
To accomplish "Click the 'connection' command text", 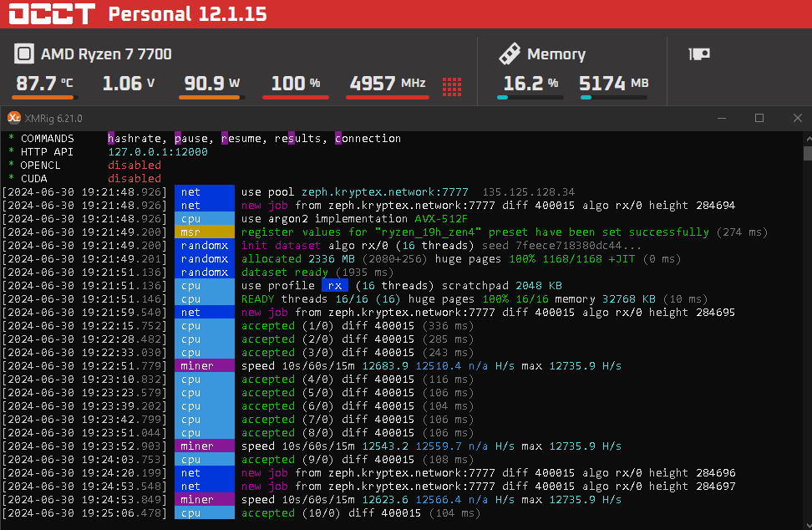I will 368,138.
